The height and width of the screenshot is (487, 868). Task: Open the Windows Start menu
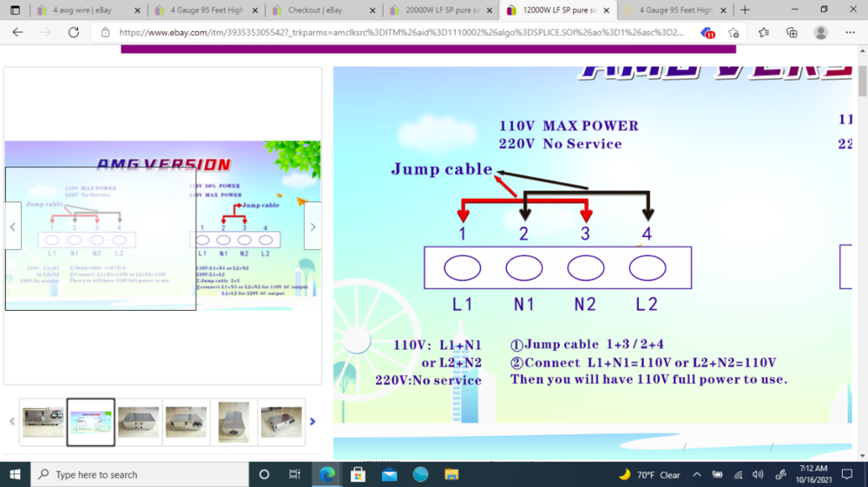[x=15, y=474]
